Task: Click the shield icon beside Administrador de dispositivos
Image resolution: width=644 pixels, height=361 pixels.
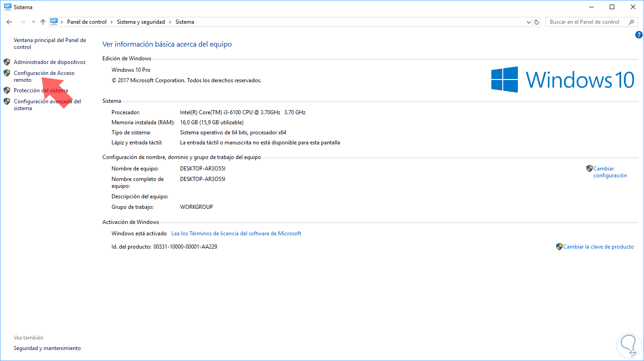Action: (x=7, y=62)
